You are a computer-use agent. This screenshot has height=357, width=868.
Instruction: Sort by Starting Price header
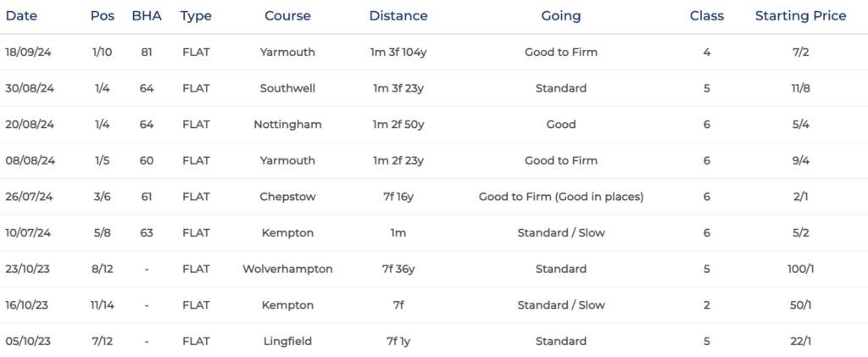tap(800, 16)
